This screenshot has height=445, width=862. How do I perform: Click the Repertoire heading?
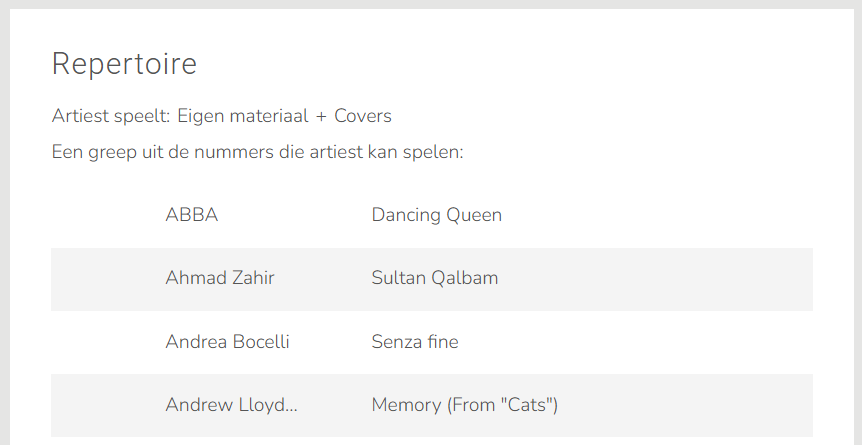pos(124,64)
